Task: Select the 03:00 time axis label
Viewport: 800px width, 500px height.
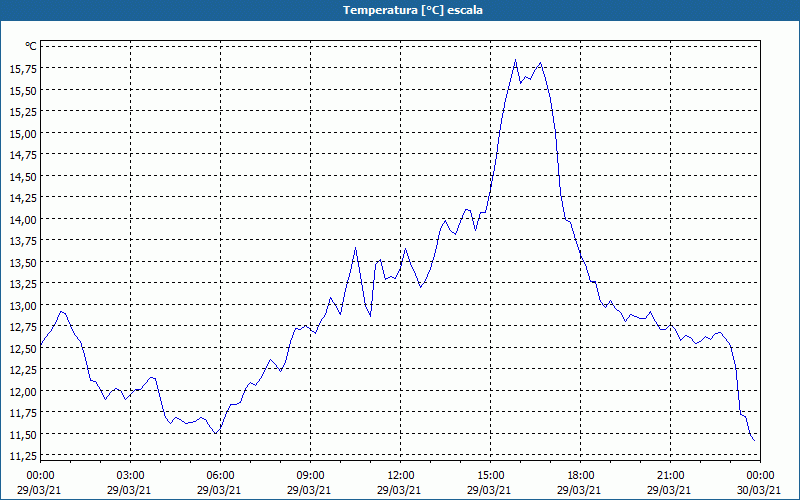Action: point(130,476)
